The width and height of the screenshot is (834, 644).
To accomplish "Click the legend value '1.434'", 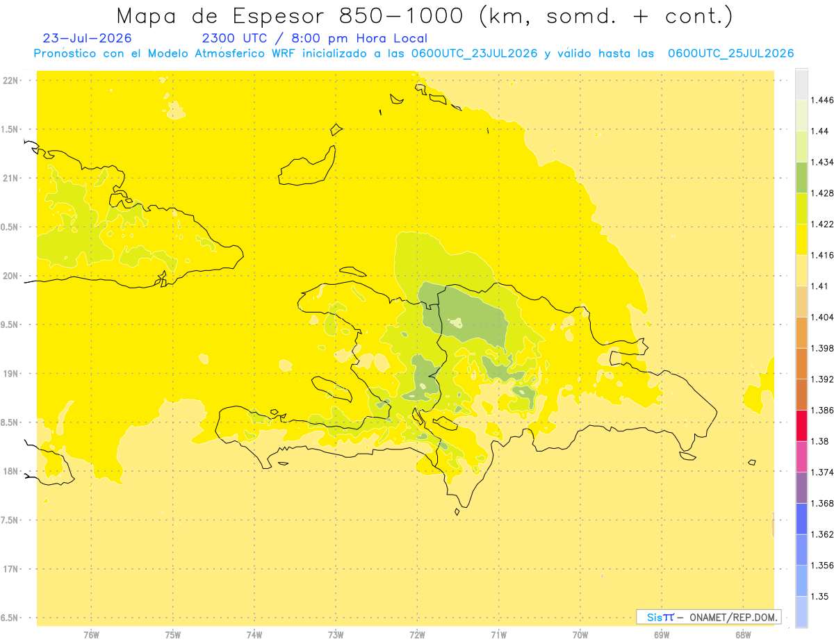I will (822, 162).
